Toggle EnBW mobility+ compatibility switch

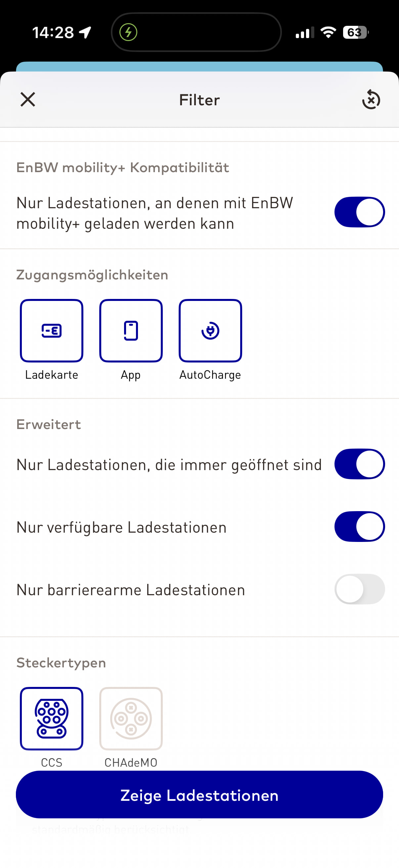tap(359, 212)
